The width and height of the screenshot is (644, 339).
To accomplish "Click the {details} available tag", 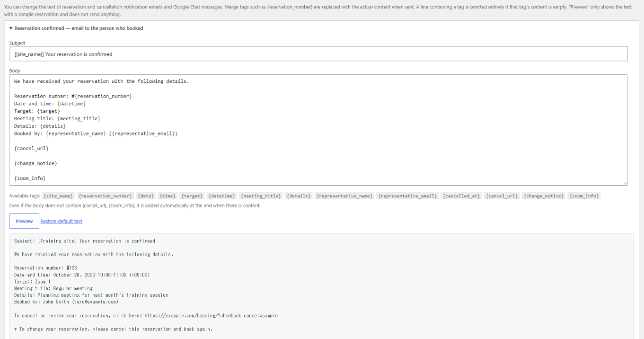I will pyautogui.click(x=299, y=196).
